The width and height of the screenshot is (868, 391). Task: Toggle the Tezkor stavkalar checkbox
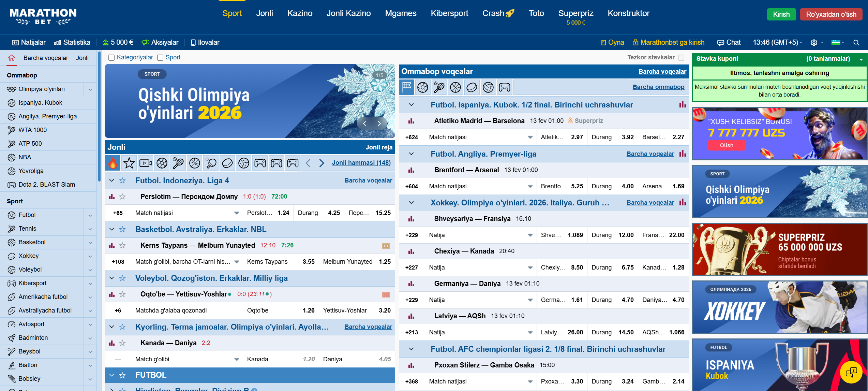[x=681, y=58]
